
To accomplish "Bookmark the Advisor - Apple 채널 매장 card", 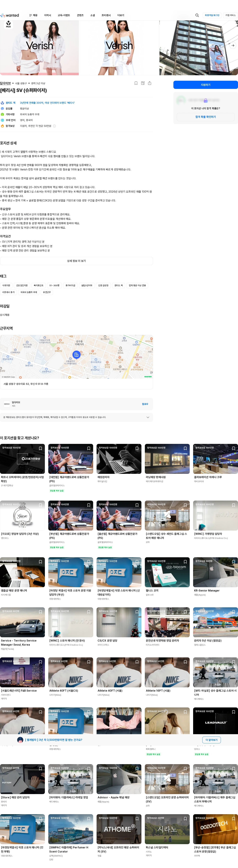I will pos(137,769).
